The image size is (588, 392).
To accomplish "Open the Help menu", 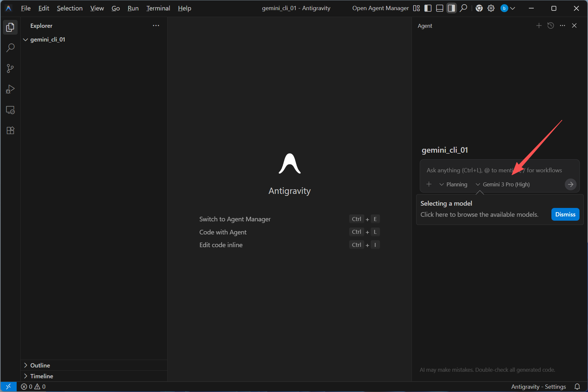I will pyautogui.click(x=184, y=8).
